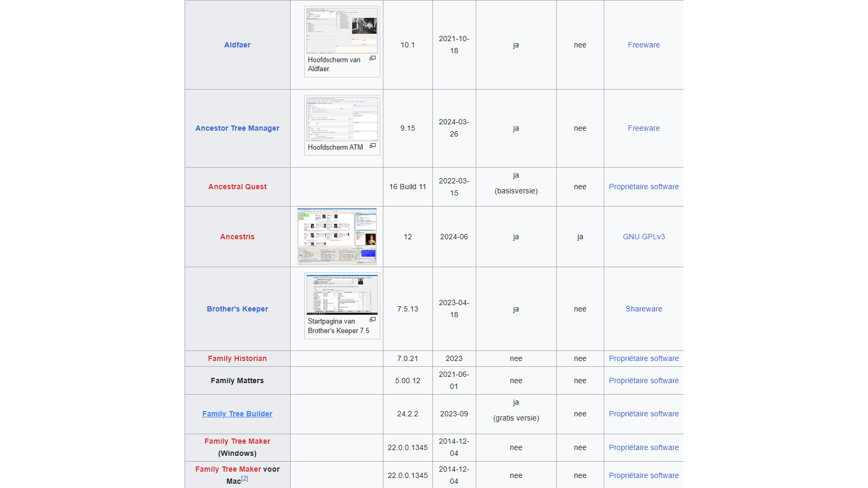This screenshot has width=868, height=488.
Task: Click Propriëtaire software in Family Tree Maker (Windows) row
Action: click(644, 447)
